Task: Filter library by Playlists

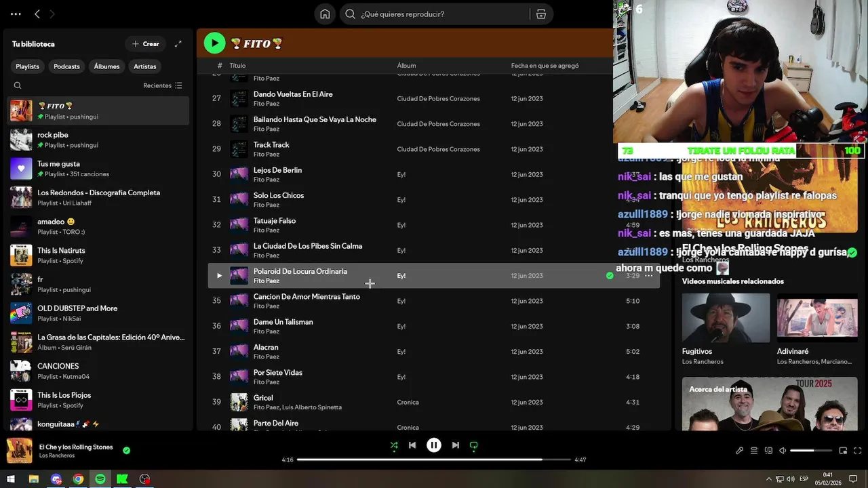Action: click(x=28, y=66)
